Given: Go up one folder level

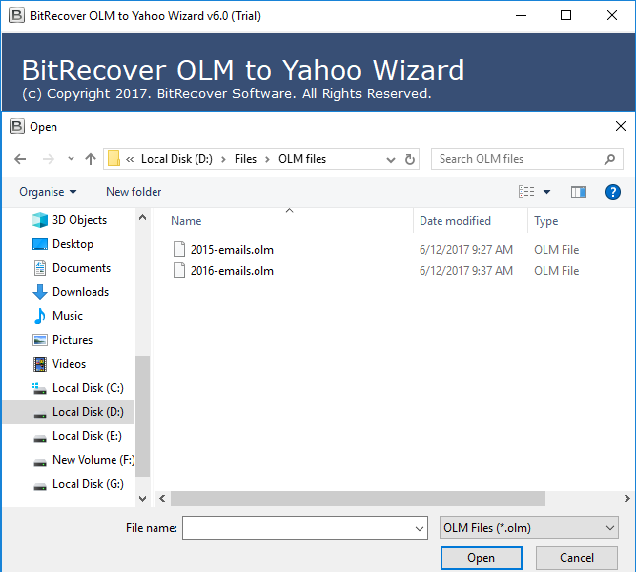Looking at the screenshot, I should 90,159.
